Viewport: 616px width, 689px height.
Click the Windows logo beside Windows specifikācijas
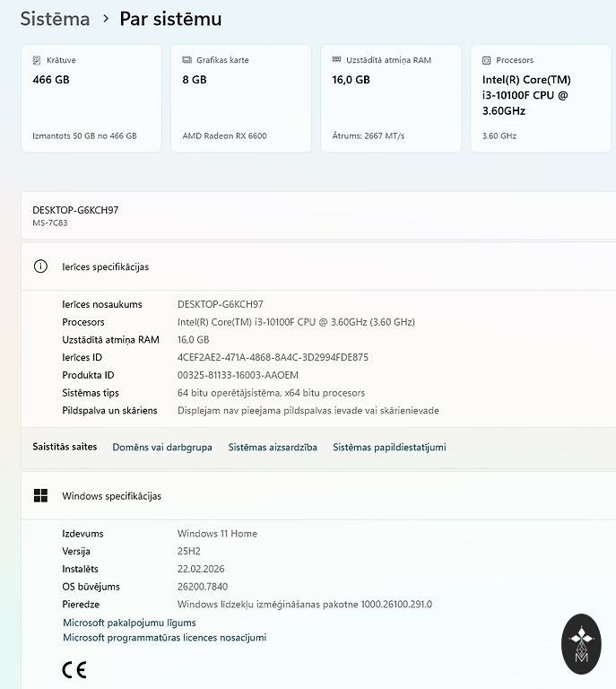click(x=40, y=496)
